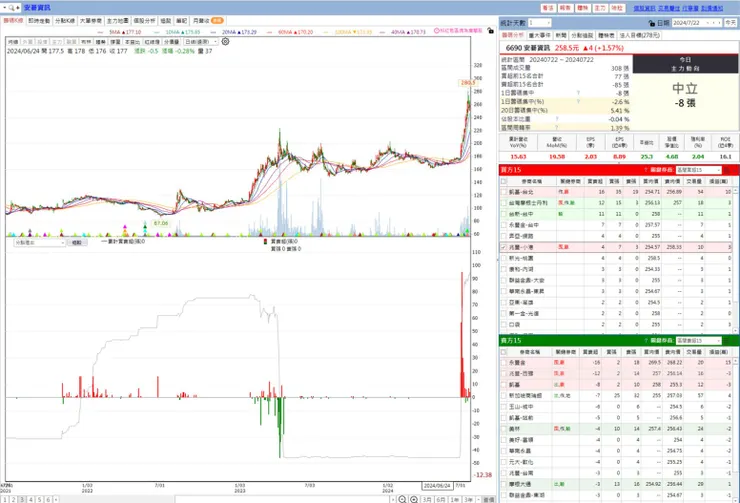Screen dimensions: 740x503
Task: Toggle the 分價量 chart button
Action: click(x=171, y=42)
